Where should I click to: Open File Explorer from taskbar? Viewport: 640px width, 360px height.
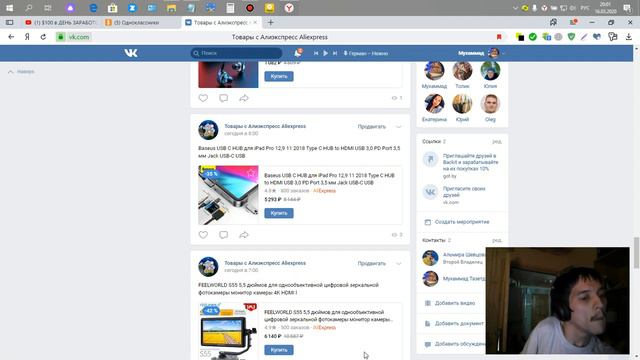[x=171, y=8]
